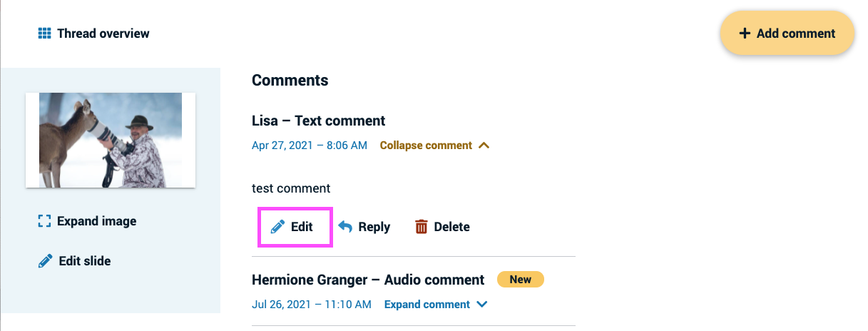
Task: Select the Lisa – Text comment heading
Action: (x=319, y=121)
